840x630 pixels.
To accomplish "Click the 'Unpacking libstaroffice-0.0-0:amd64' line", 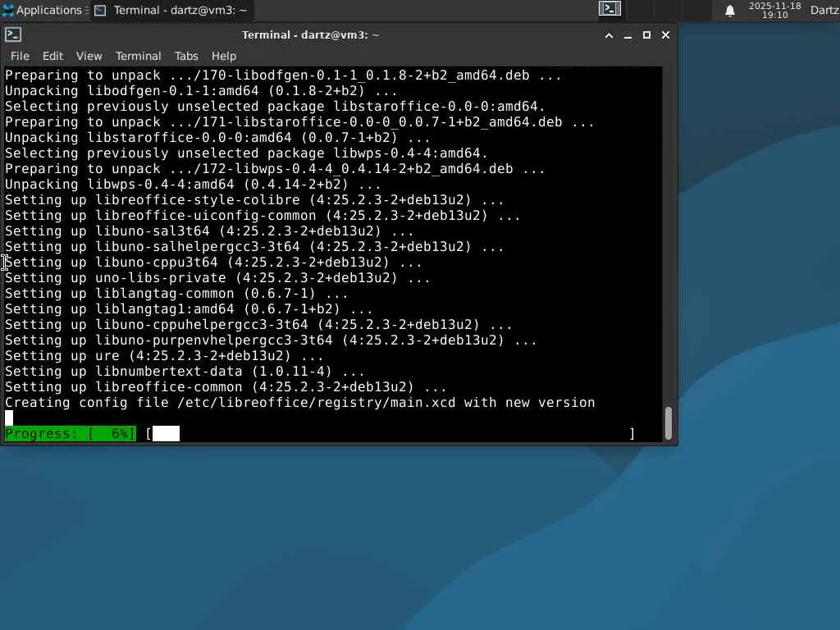I will click(x=217, y=138).
